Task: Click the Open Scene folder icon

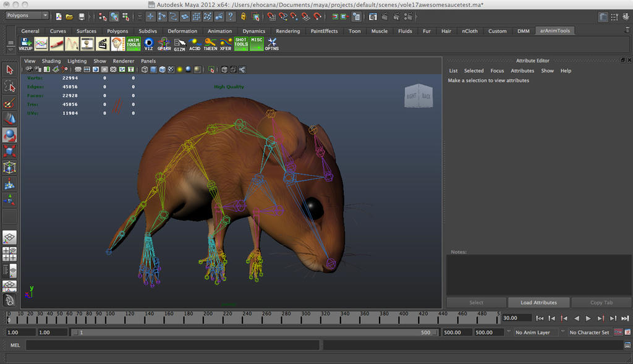Action: pyautogui.click(x=69, y=17)
